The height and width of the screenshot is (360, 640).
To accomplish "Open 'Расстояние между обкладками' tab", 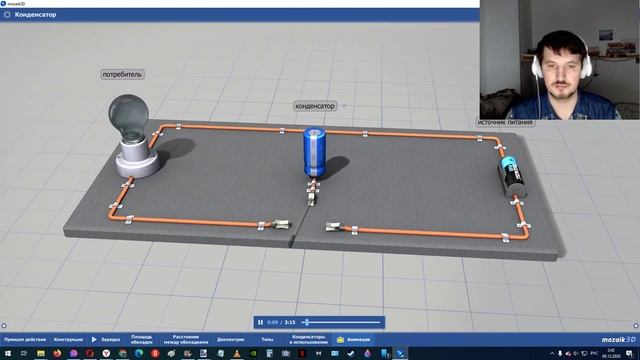I will click(x=186, y=340).
